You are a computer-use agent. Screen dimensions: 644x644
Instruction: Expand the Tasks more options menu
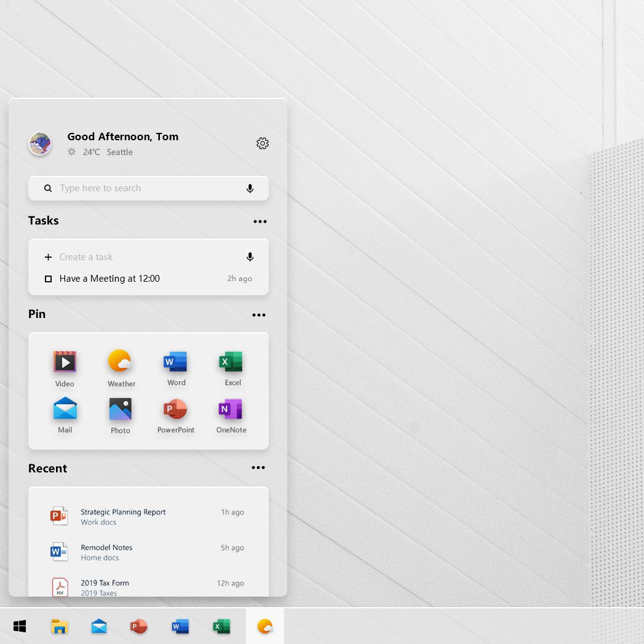pos(260,221)
